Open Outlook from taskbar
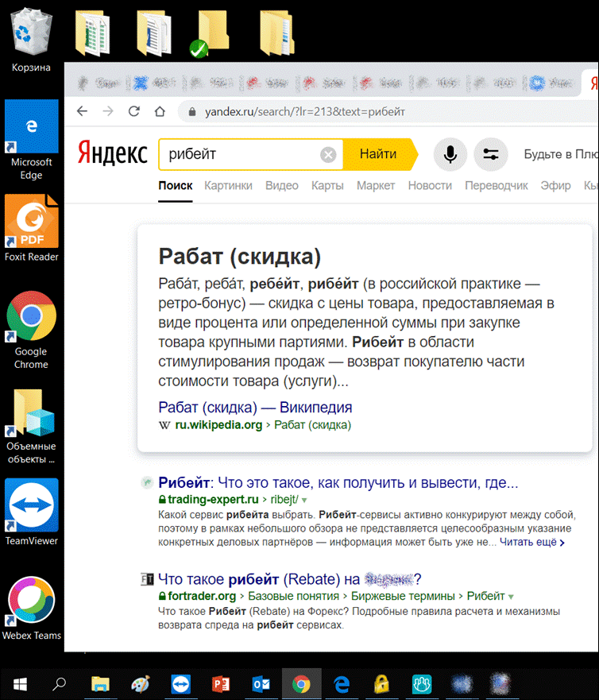599x700 pixels. coord(261,684)
